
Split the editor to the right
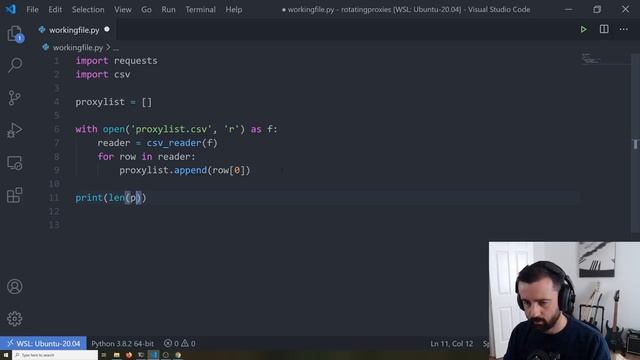604,29
